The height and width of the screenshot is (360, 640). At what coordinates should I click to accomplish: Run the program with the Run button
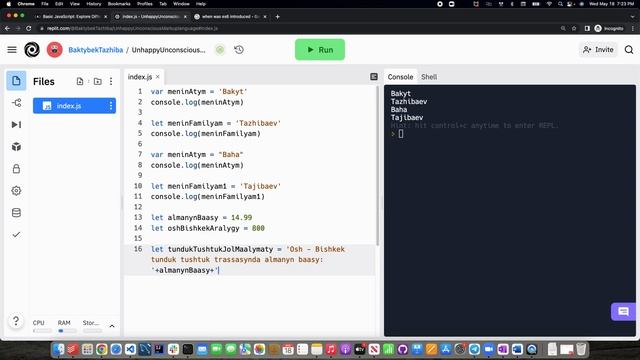tap(320, 50)
